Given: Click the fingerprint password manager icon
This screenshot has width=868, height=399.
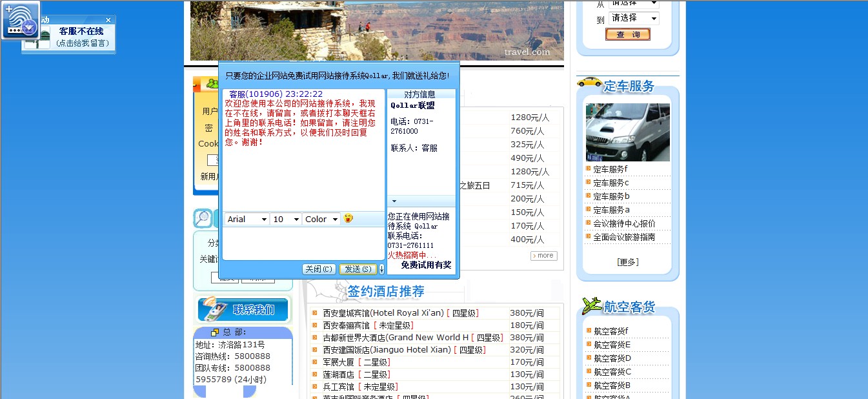Looking at the screenshot, I should [20, 20].
